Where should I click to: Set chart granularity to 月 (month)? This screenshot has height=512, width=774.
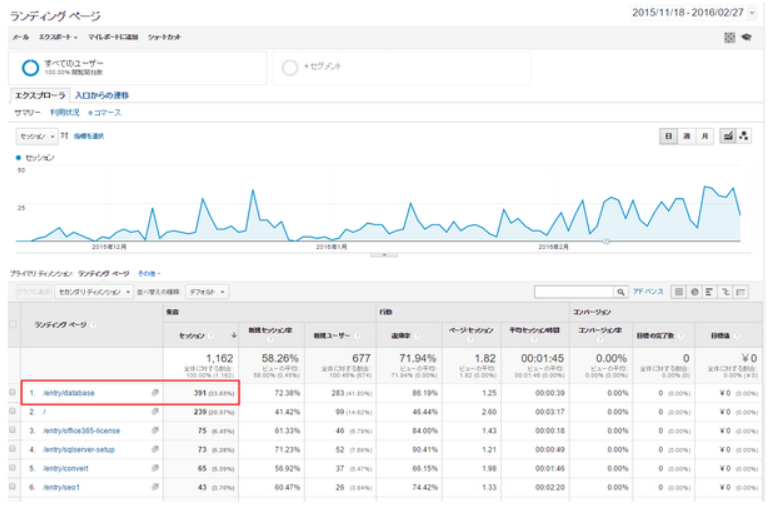coord(704,136)
